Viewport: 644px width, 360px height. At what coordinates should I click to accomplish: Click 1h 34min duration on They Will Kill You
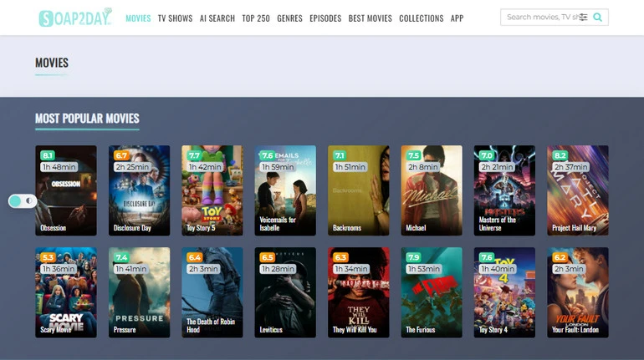(x=351, y=269)
